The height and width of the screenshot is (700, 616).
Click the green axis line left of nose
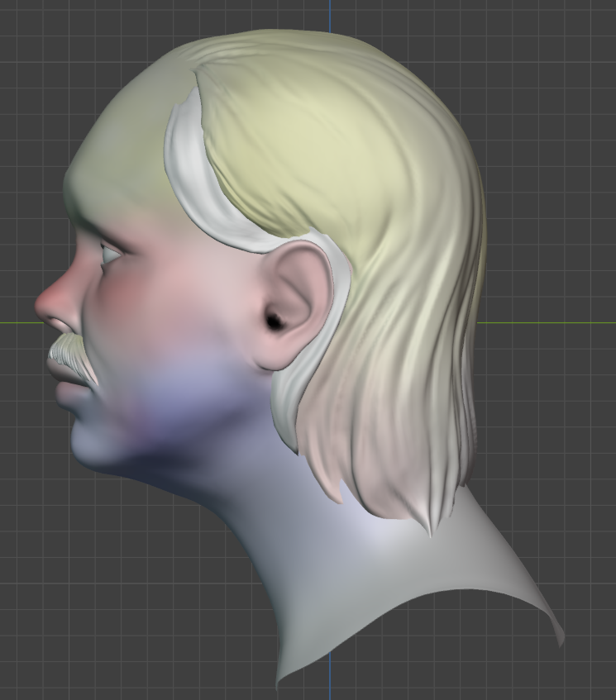[21, 322]
